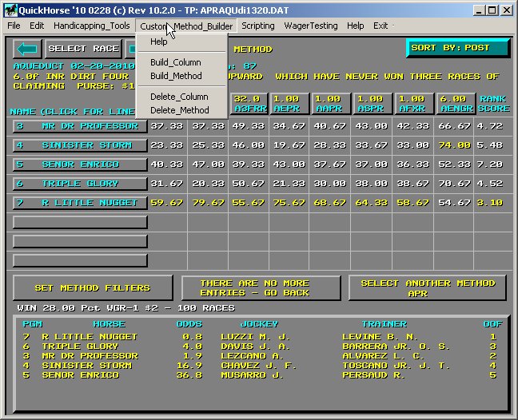Select horse R LITTLE NUGGET
This screenshot has width=518, height=420.
pyautogui.click(x=80, y=203)
